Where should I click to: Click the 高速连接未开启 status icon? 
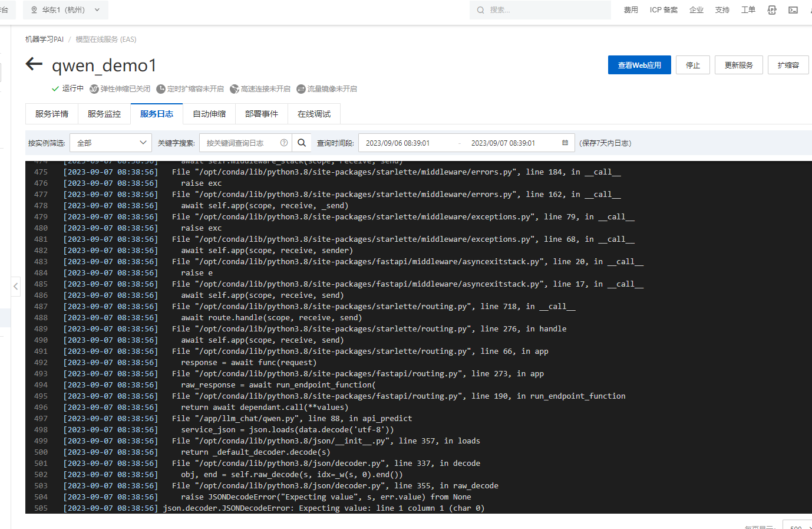(x=235, y=89)
